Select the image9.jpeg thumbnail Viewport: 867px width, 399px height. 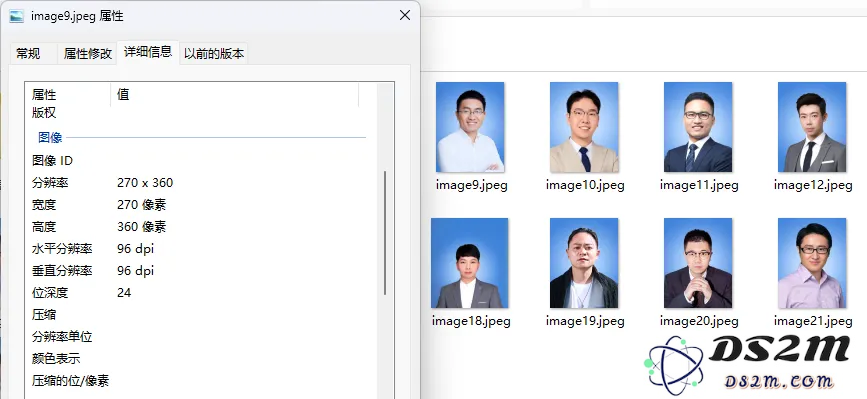[x=470, y=127]
